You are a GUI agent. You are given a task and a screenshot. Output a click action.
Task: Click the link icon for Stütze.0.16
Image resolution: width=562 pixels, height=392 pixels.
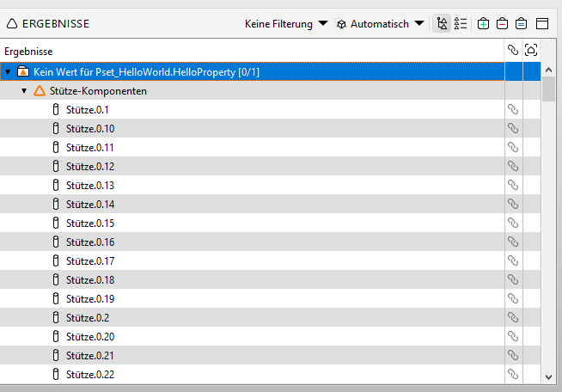coord(513,242)
